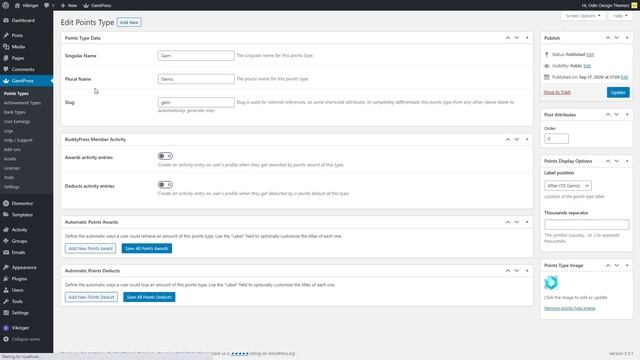Expand Screen Options dropdown
The image size is (640, 360).
[x=583, y=16]
